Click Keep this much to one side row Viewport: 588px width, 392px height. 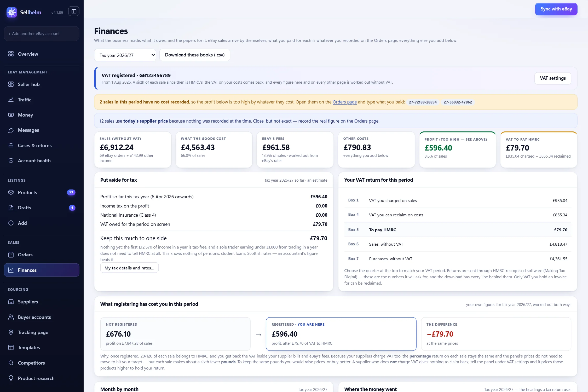pyautogui.click(x=214, y=238)
